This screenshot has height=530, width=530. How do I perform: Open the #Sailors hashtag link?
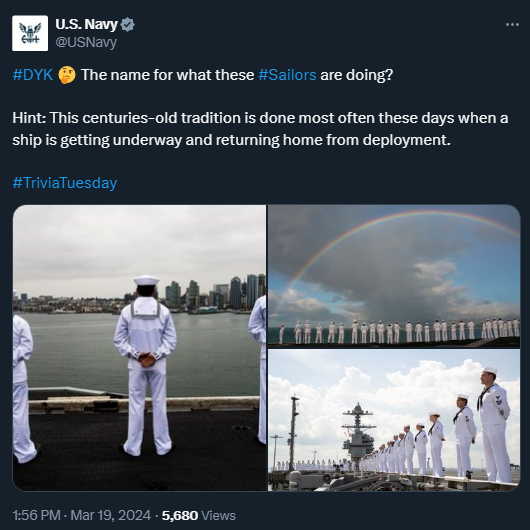(x=287, y=75)
